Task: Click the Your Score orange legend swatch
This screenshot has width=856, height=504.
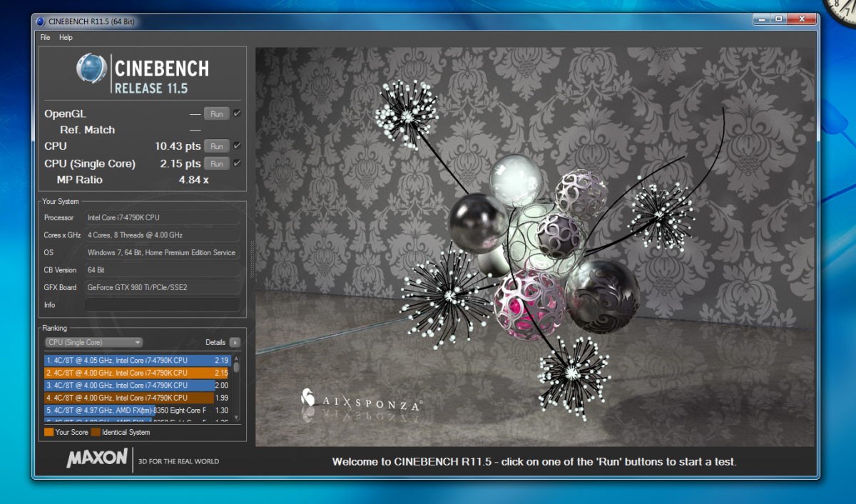Action: (x=49, y=432)
